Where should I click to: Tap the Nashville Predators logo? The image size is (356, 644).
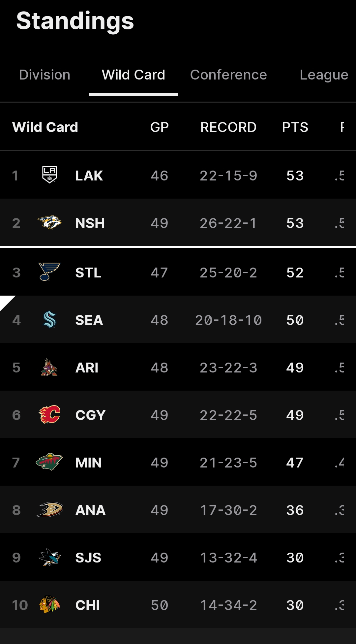click(x=49, y=223)
